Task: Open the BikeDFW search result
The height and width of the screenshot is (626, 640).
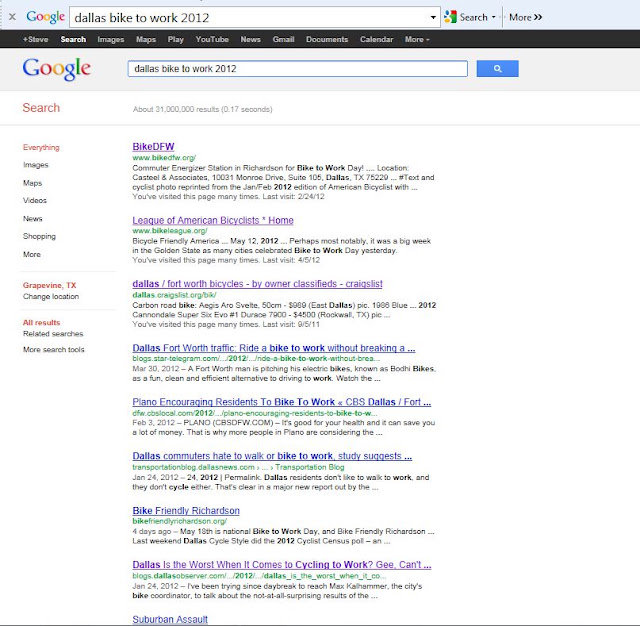Action: [153, 147]
